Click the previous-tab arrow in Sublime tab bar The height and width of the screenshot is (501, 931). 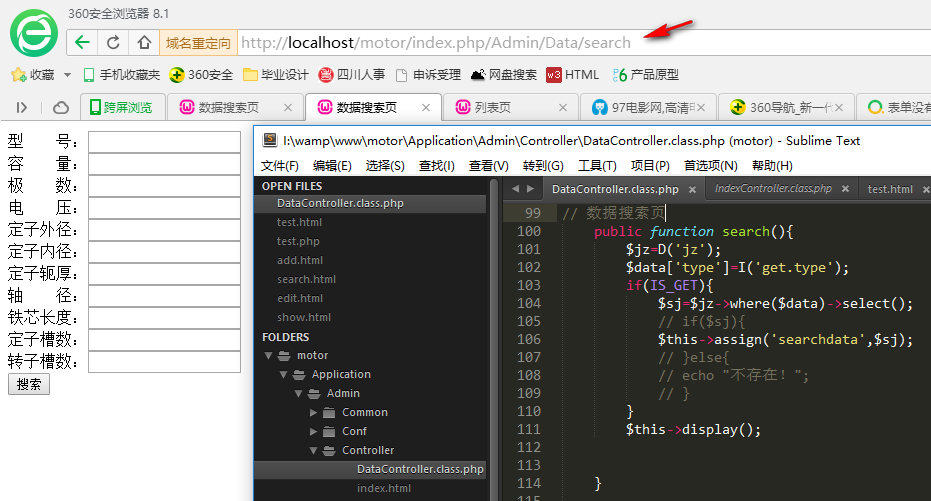515,189
